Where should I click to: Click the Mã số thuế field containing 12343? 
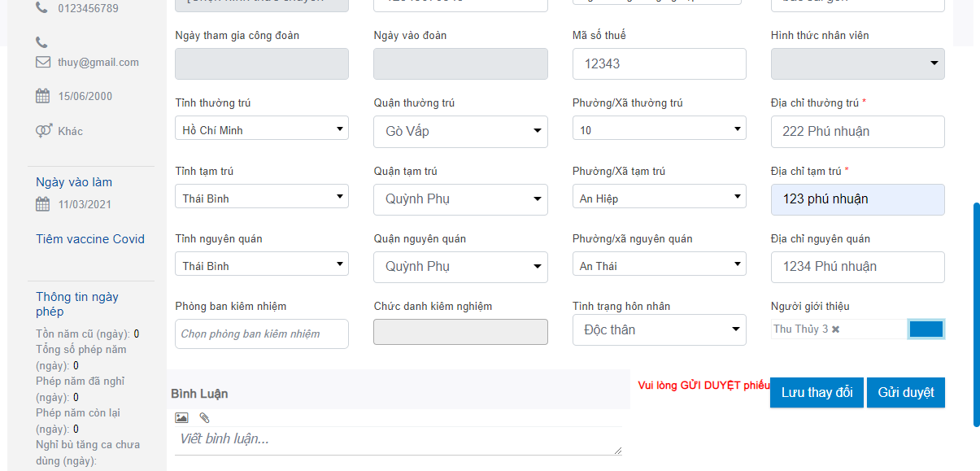coord(659,63)
